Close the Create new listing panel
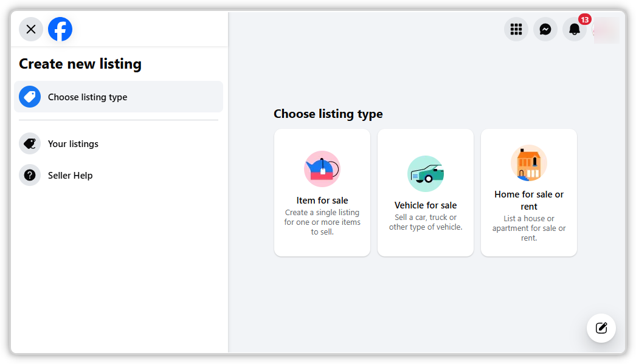Screen dimensions: 636x364 click(31, 29)
